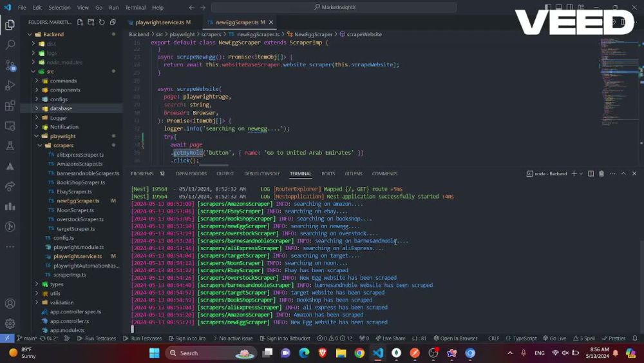
Task: Click Sign in to Bitbucket
Action: (285, 338)
